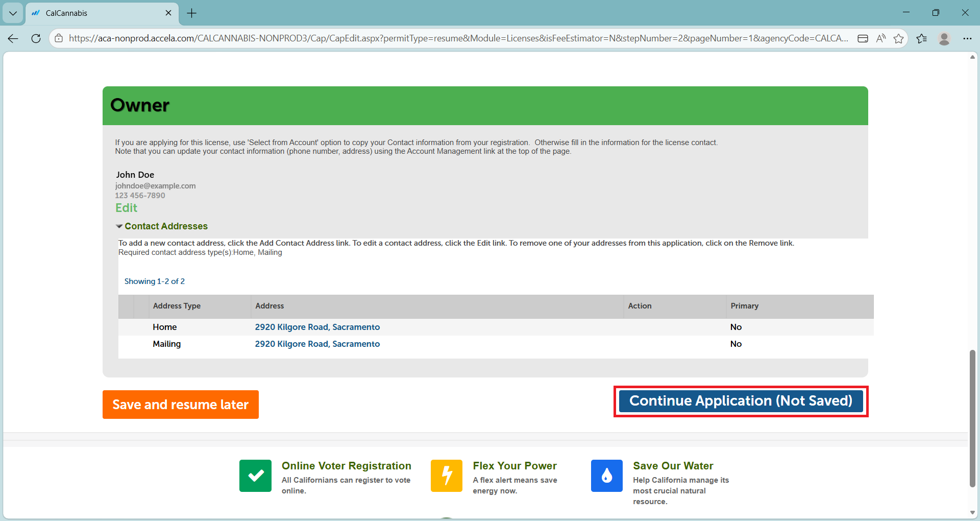Click the Address column header
The image size is (980, 521).
tap(269, 306)
